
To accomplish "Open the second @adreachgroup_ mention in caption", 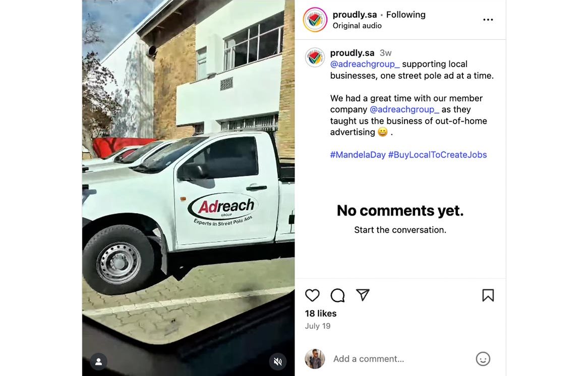I will click(x=404, y=110).
